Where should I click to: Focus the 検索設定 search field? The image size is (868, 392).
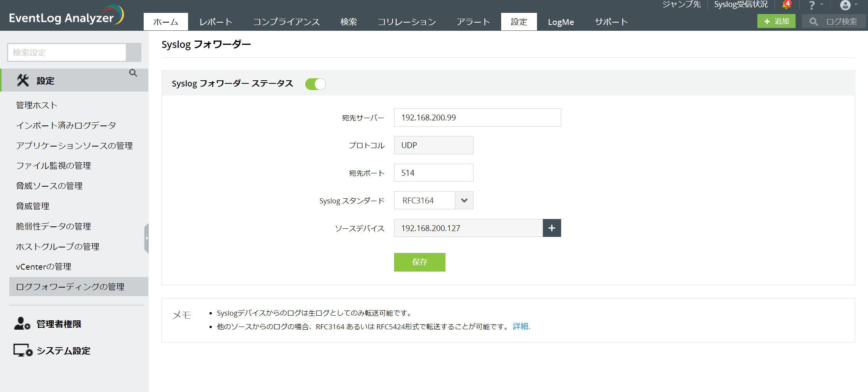(x=67, y=52)
